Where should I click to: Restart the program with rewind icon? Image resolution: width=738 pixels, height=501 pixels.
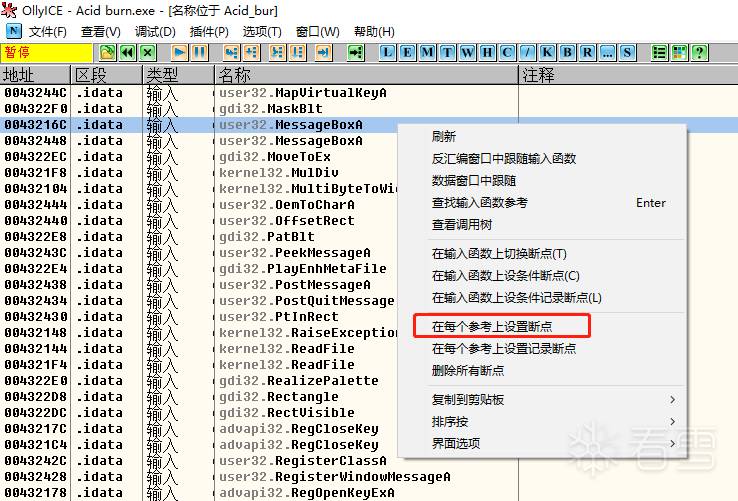point(128,52)
